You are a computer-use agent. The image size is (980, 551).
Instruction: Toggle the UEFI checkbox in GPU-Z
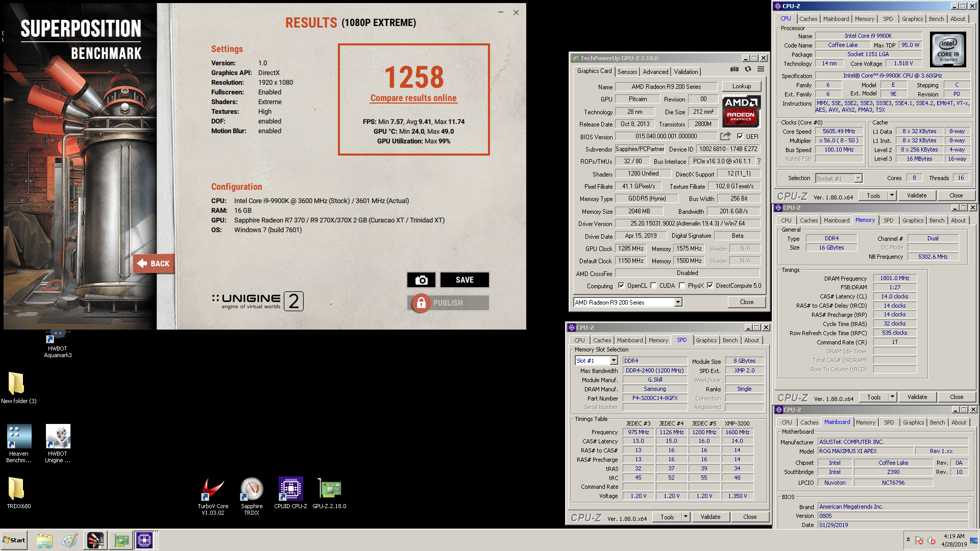click(x=740, y=136)
